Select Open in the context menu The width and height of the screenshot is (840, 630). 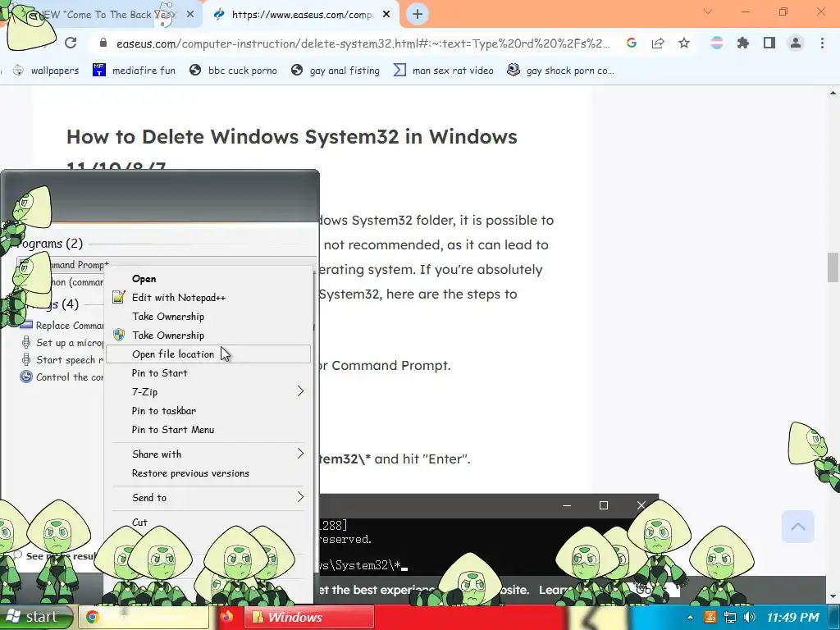pos(208,279)
